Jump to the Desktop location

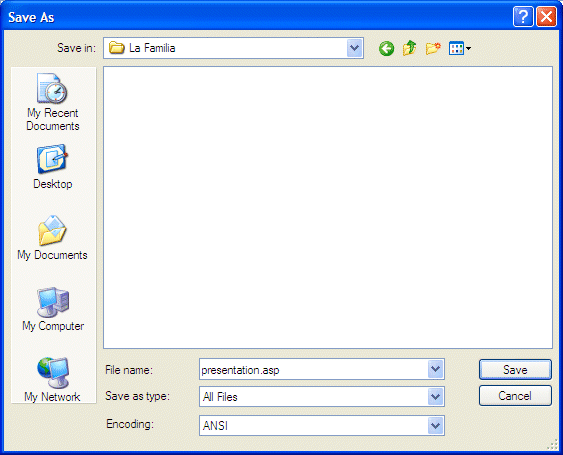(53, 167)
